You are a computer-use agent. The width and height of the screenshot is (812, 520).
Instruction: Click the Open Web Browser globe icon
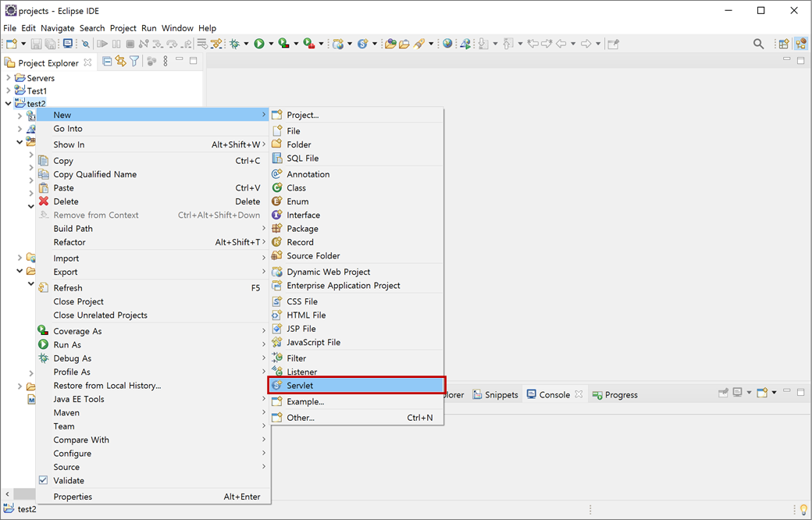(447, 44)
